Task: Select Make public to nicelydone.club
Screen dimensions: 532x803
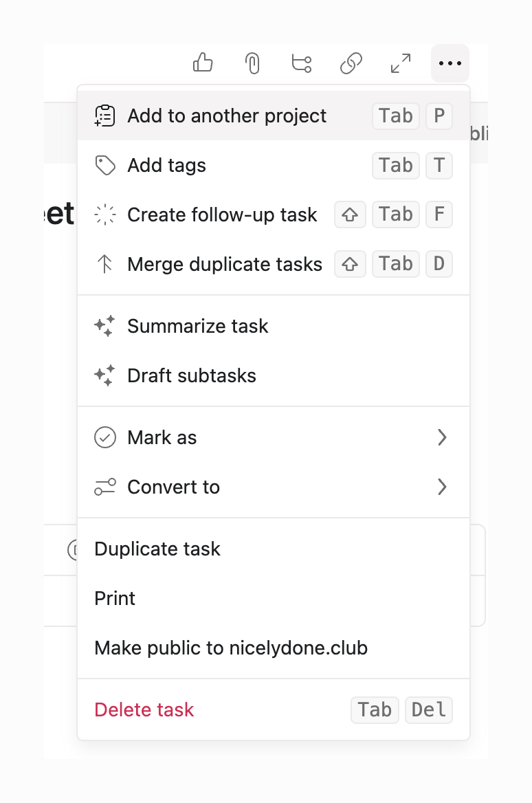Action: [232, 648]
